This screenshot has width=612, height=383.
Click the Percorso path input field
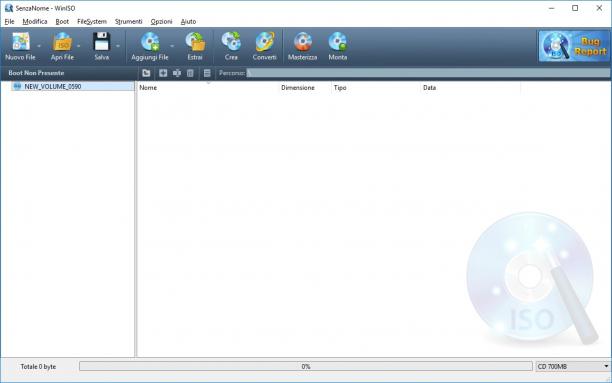pos(428,73)
